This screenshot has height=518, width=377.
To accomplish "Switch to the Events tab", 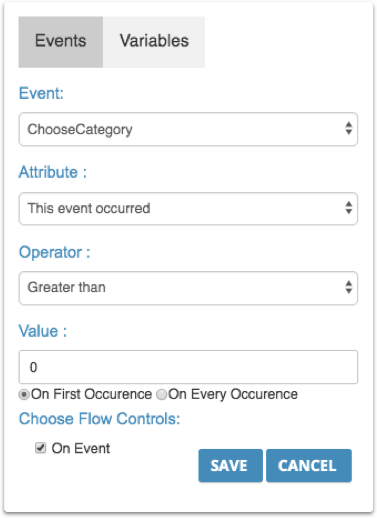I will point(61,42).
